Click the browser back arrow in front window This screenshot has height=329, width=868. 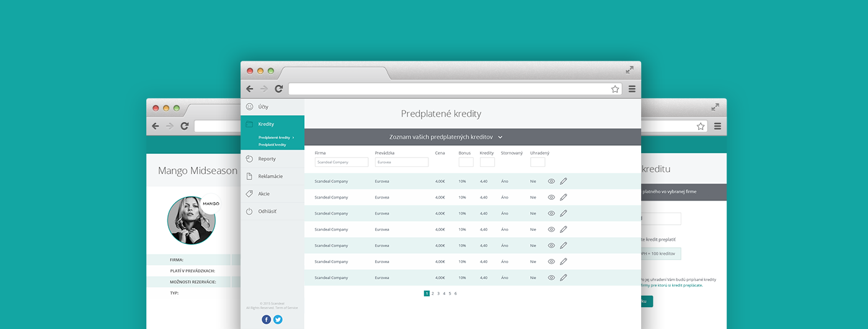click(x=250, y=89)
